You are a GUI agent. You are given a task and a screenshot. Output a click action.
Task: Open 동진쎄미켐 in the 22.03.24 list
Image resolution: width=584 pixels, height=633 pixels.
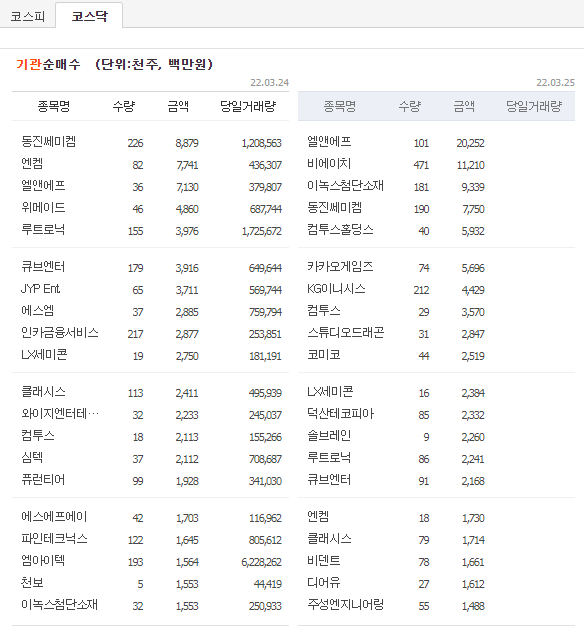(48, 142)
